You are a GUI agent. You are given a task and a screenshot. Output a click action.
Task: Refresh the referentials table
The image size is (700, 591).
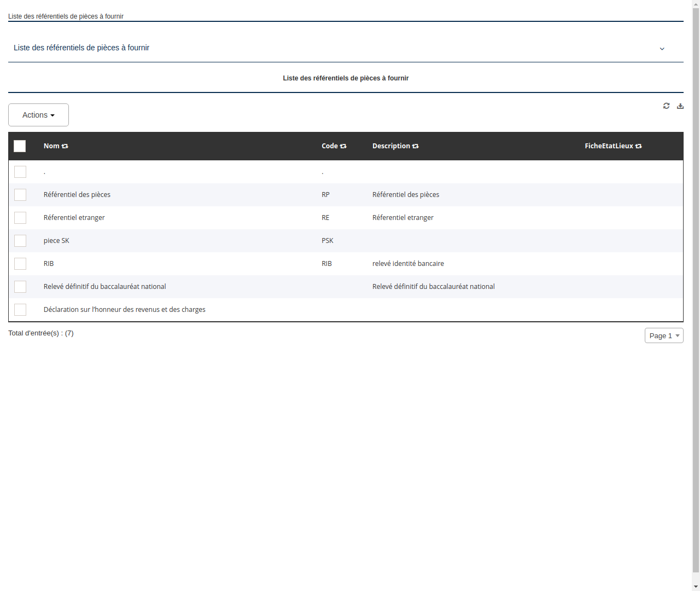666,106
